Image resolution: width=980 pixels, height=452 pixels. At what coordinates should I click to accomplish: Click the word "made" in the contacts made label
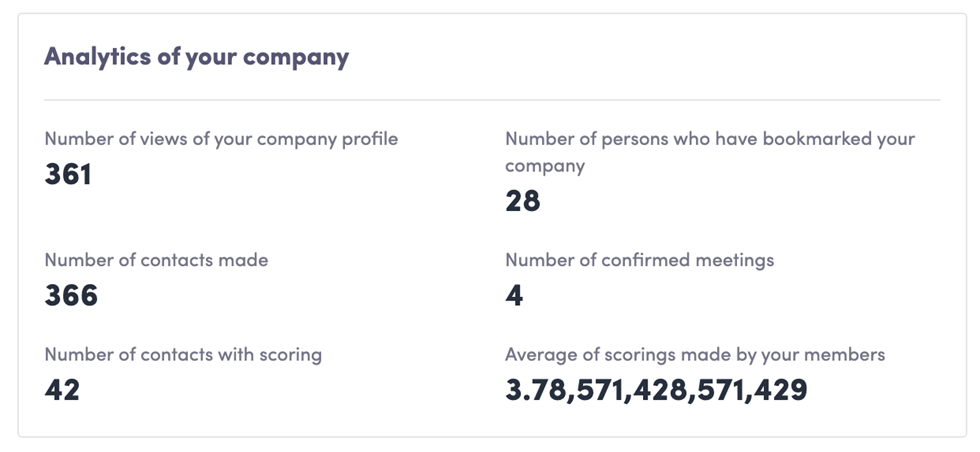tap(245, 260)
